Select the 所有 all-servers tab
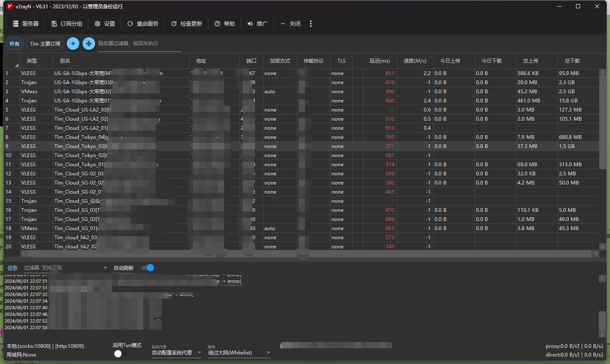 (15, 44)
